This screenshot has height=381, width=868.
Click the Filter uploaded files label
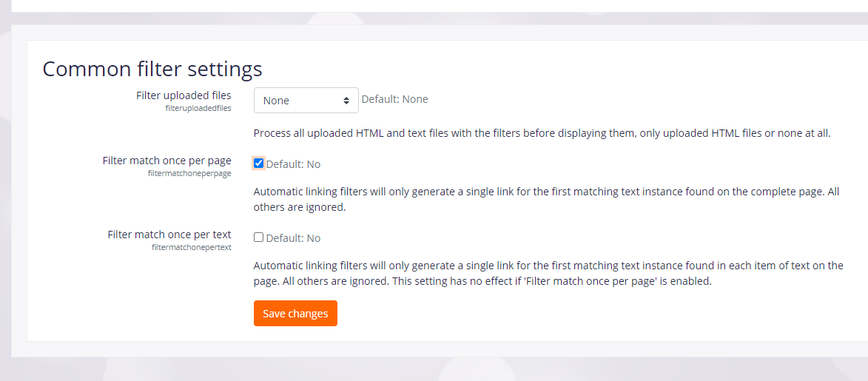[x=184, y=95]
